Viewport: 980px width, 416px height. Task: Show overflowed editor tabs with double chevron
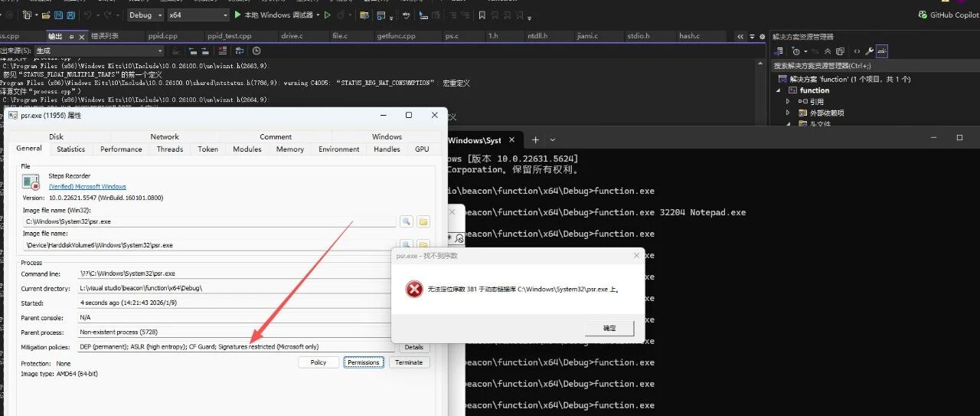coord(740,36)
